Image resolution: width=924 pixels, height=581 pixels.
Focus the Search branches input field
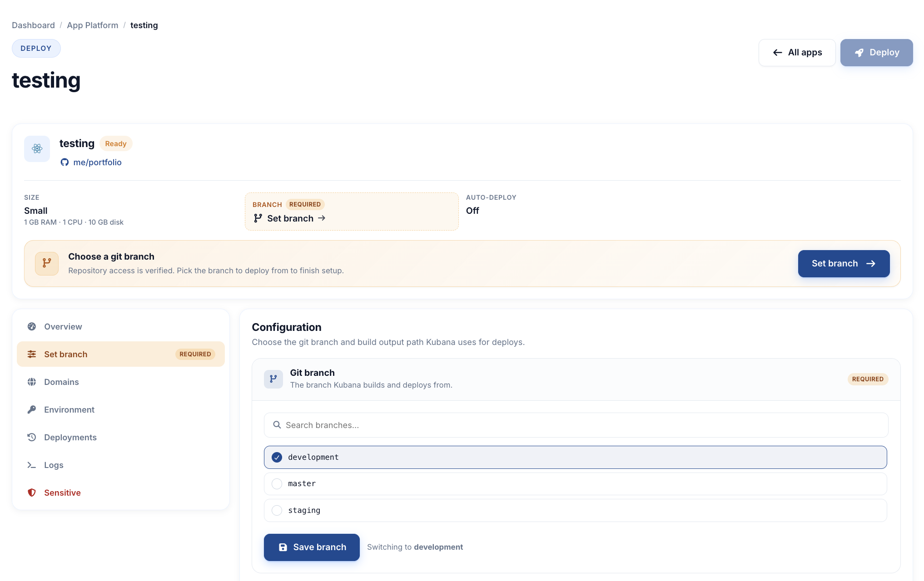576,425
